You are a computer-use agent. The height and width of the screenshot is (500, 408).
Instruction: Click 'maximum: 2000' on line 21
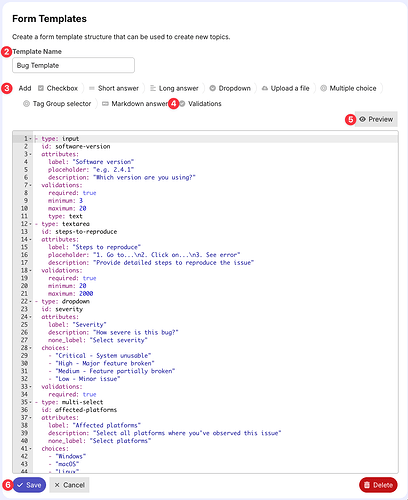coord(71,294)
